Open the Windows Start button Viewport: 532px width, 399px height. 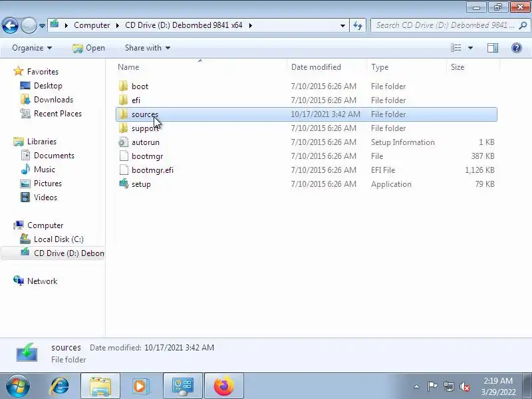point(17,386)
